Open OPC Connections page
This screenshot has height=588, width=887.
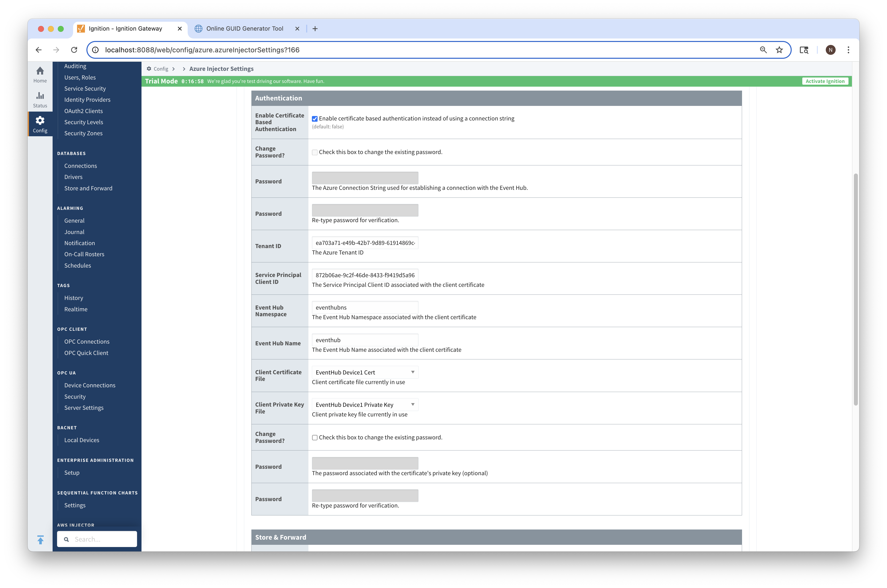(x=87, y=342)
